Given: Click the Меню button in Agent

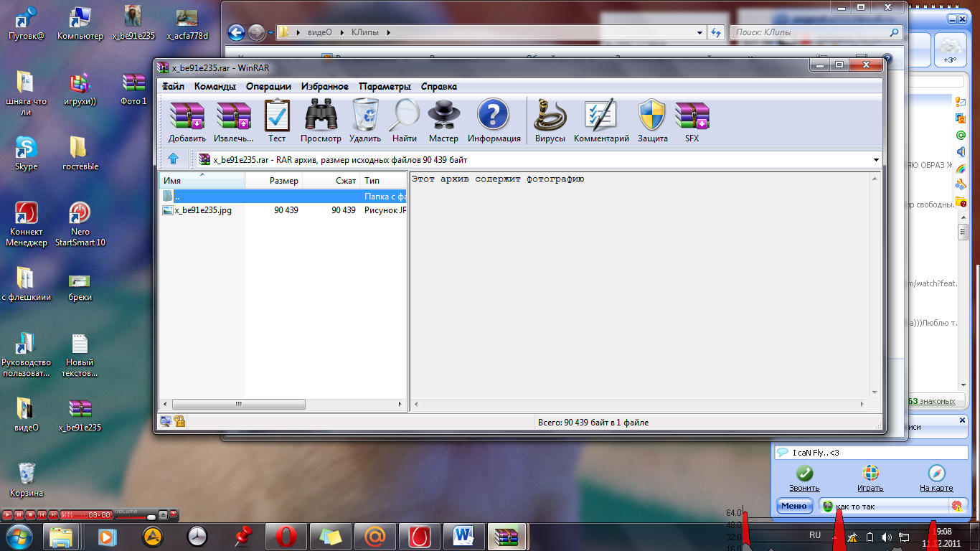Looking at the screenshot, I should click(795, 506).
